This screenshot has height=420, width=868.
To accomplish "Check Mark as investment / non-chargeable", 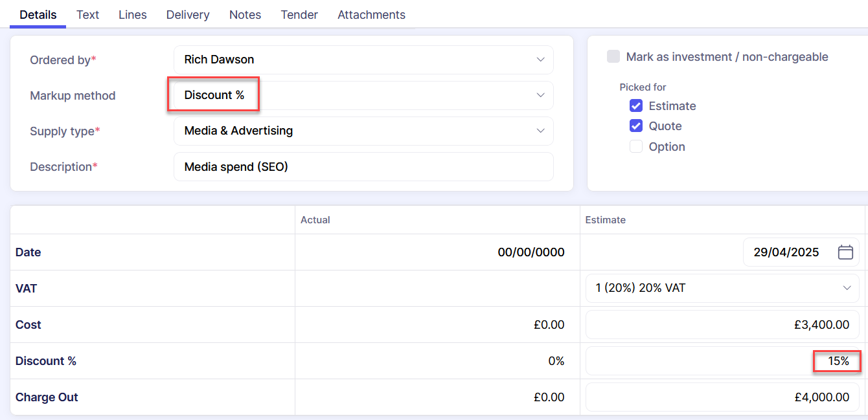I will [x=613, y=57].
